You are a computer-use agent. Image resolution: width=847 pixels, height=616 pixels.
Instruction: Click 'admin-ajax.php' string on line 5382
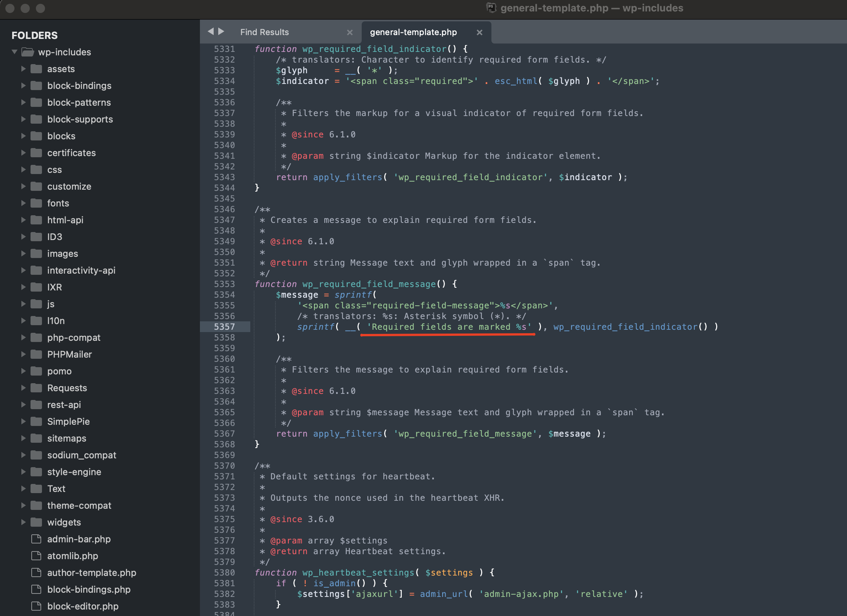522,594
